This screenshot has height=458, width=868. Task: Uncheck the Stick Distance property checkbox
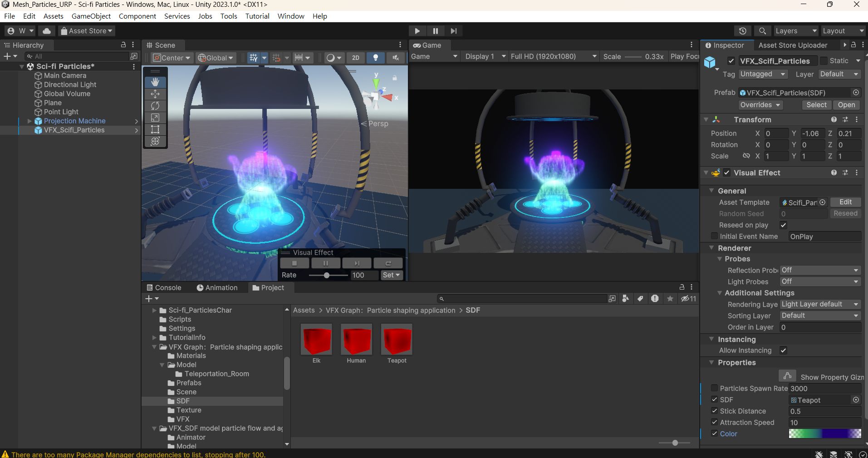(x=715, y=411)
